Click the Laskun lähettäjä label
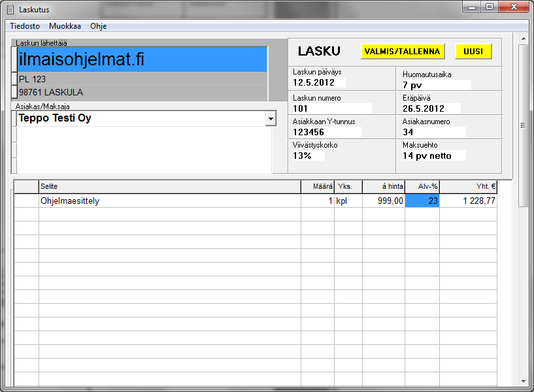The height and width of the screenshot is (392, 534). 41,43
